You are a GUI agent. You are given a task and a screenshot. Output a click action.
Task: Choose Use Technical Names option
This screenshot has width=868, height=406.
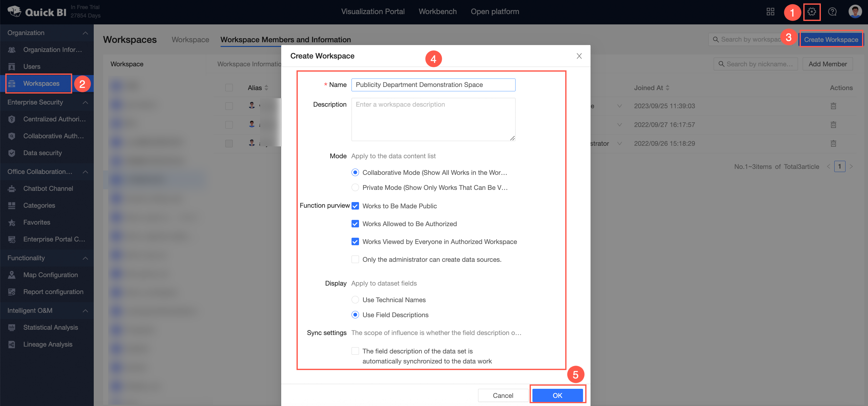(x=355, y=300)
